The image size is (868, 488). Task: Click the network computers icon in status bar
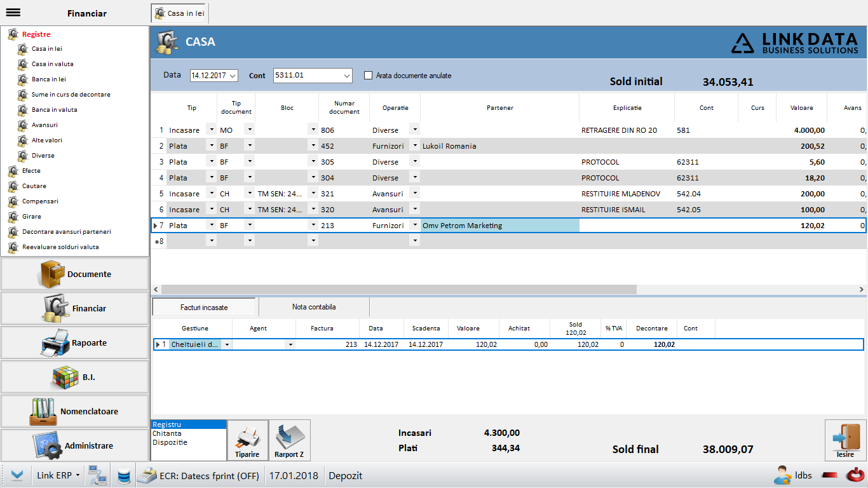[97, 475]
